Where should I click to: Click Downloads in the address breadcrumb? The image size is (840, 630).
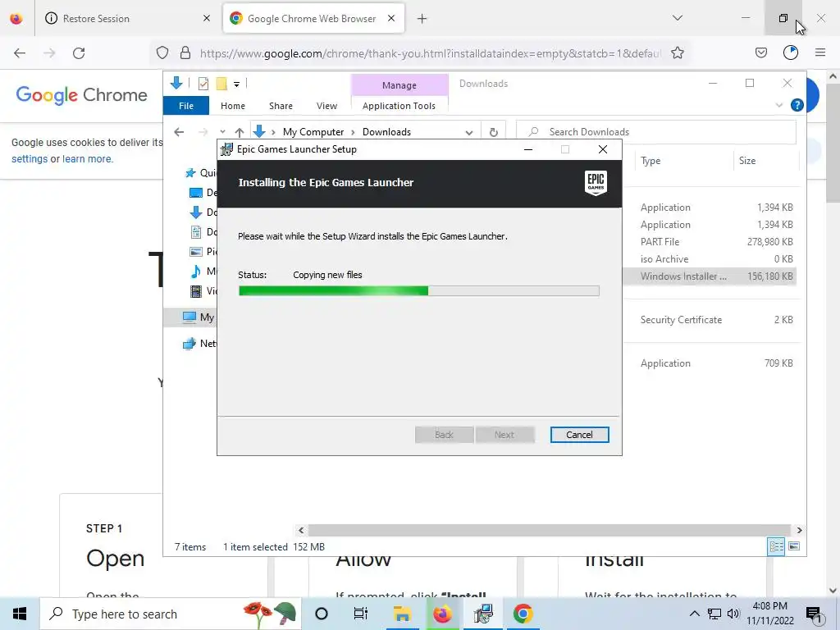pyautogui.click(x=387, y=132)
